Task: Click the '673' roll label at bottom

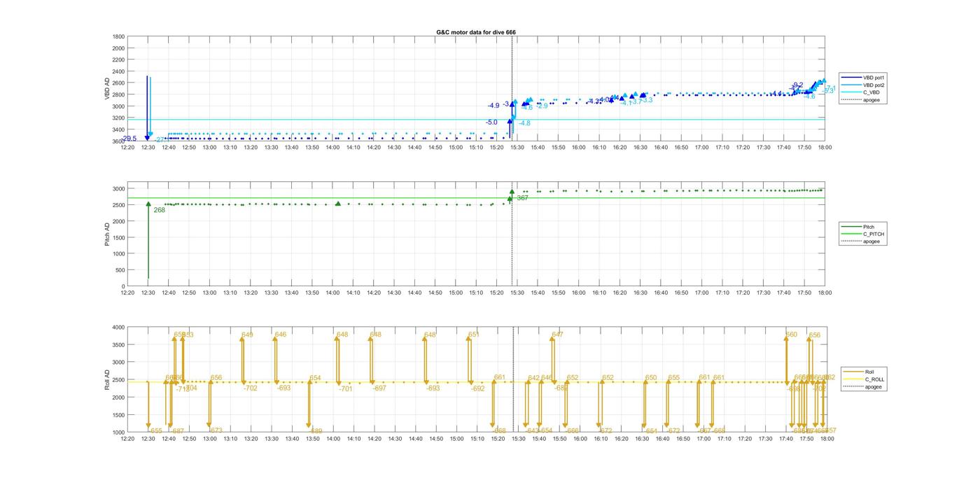Action: [216, 430]
